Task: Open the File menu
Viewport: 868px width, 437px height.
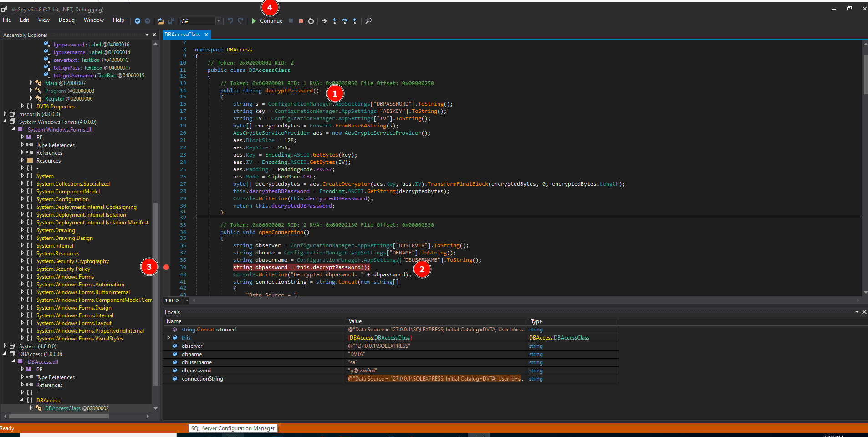Action: (x=7, y=20)
